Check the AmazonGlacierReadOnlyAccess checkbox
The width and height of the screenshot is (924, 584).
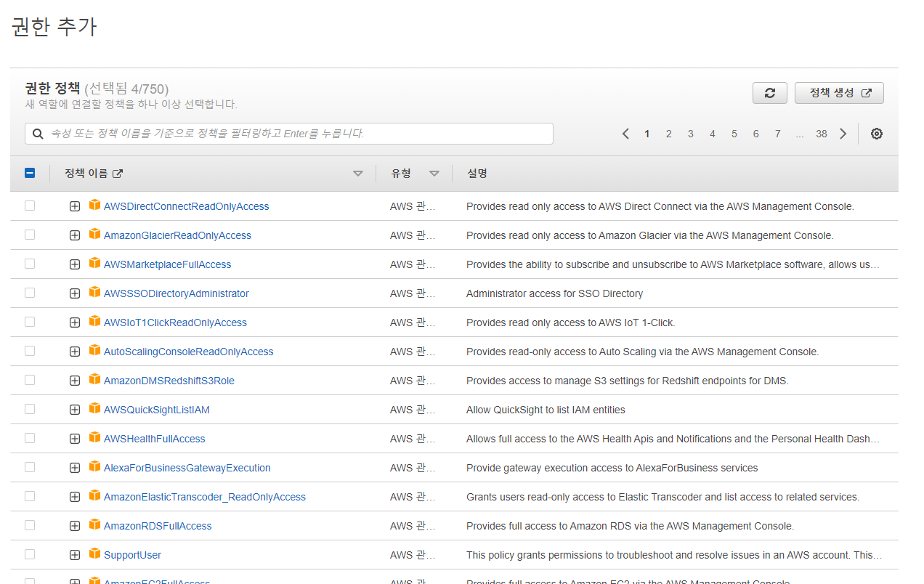(30, 235)
